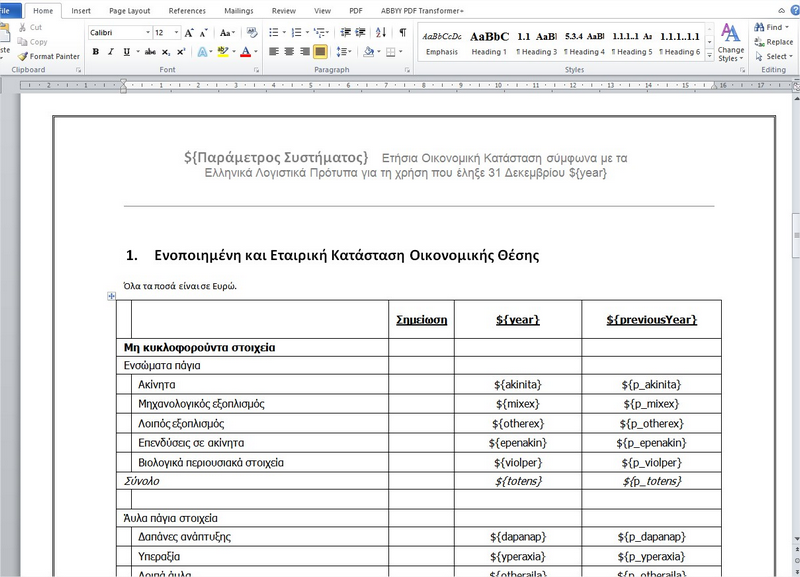Switch to the Mailings tab
This screenshot has height=577, width=800.
point(239,11)
